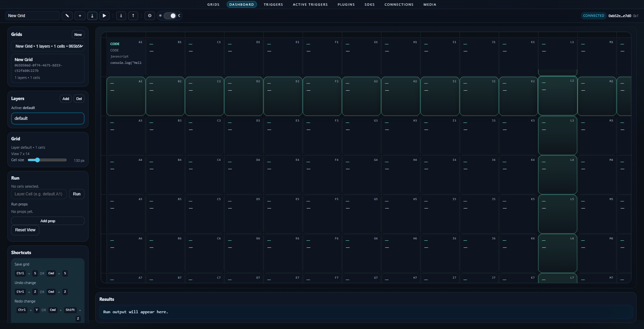Adjust the Cell size slider

(x=47, y=160)
